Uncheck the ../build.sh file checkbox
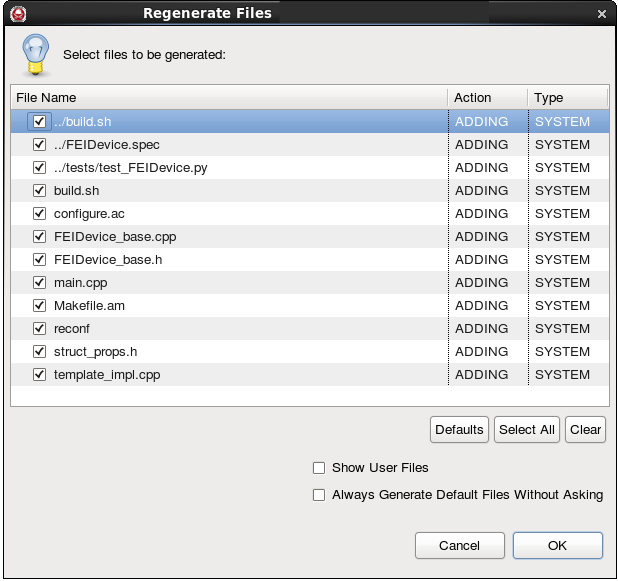This screenshot has width=618, height=581. tap(40, 122)
